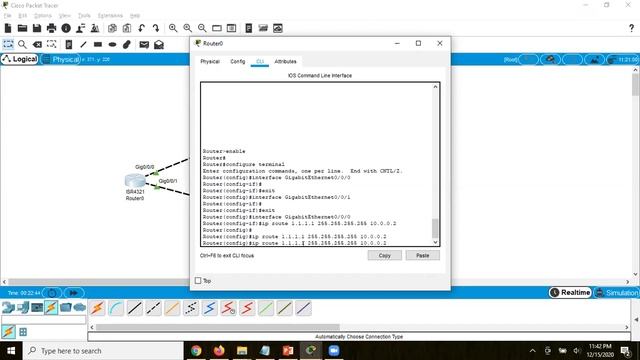
Task: Click the CLI vertical scrollbar thumb
Action: 435,228
